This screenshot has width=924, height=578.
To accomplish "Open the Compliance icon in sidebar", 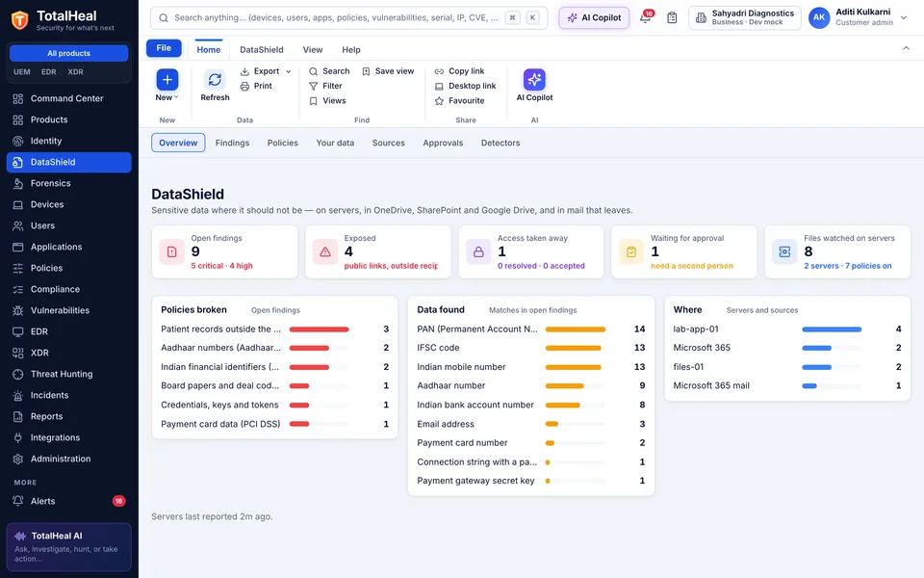I will pos(18,290).
